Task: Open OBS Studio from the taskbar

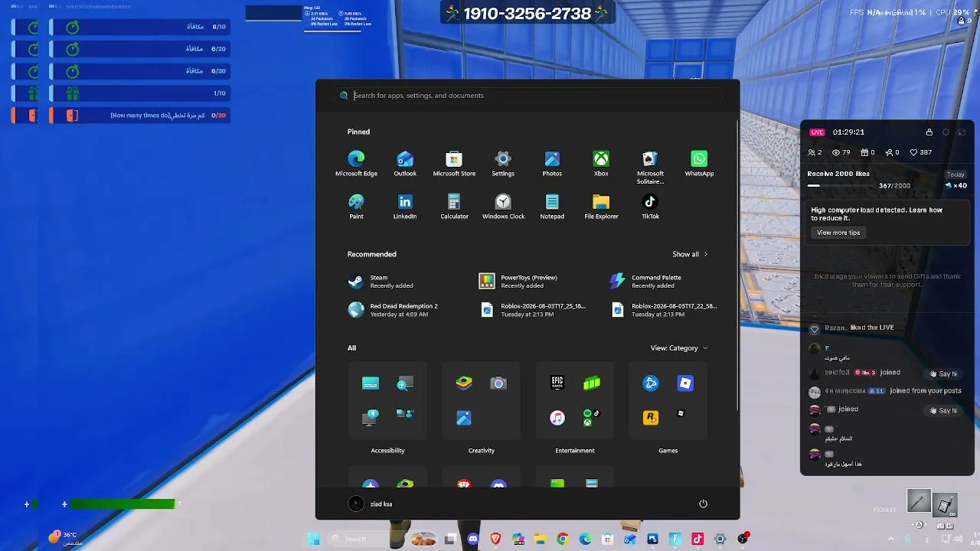Action: pyautogui.click(x=743, y=539)
